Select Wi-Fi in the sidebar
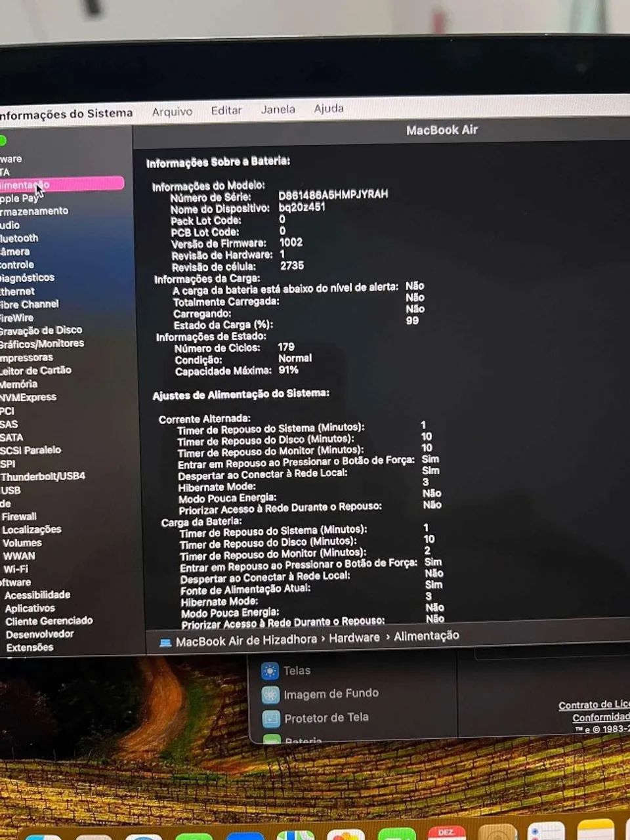Screen dimensions: 630x840 pyautogui.click(x=16, y=569)
